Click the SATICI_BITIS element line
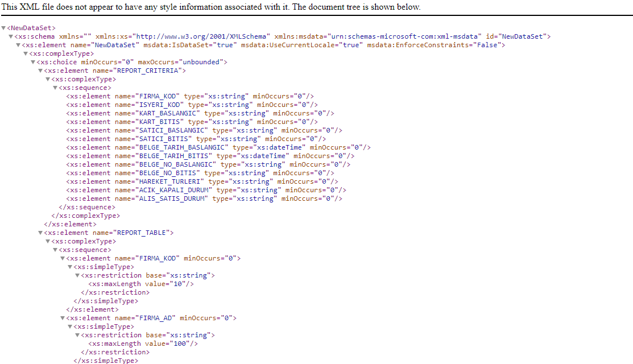The image size is (633, 364). point(196,139)
